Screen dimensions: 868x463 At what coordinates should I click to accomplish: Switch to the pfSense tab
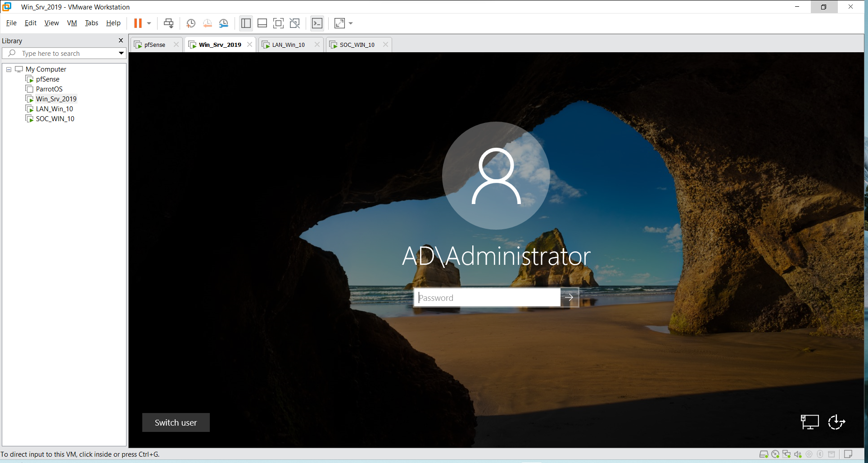(x=154, y=45)
